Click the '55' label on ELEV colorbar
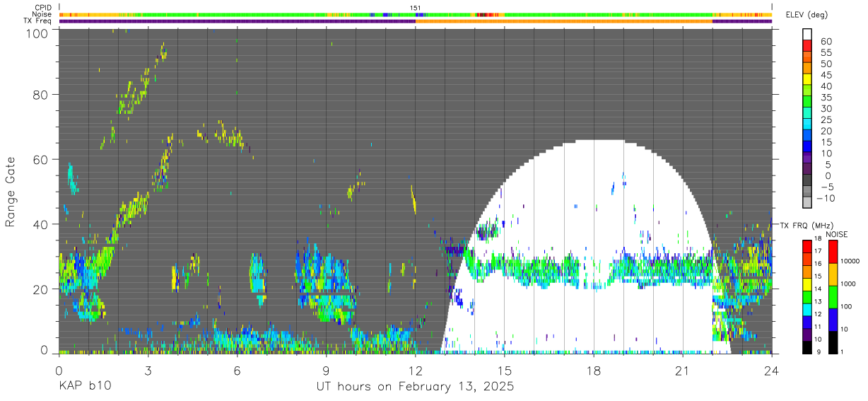This screenshot has width=868, height=401. pyautogui.click(x=826, y=52)
